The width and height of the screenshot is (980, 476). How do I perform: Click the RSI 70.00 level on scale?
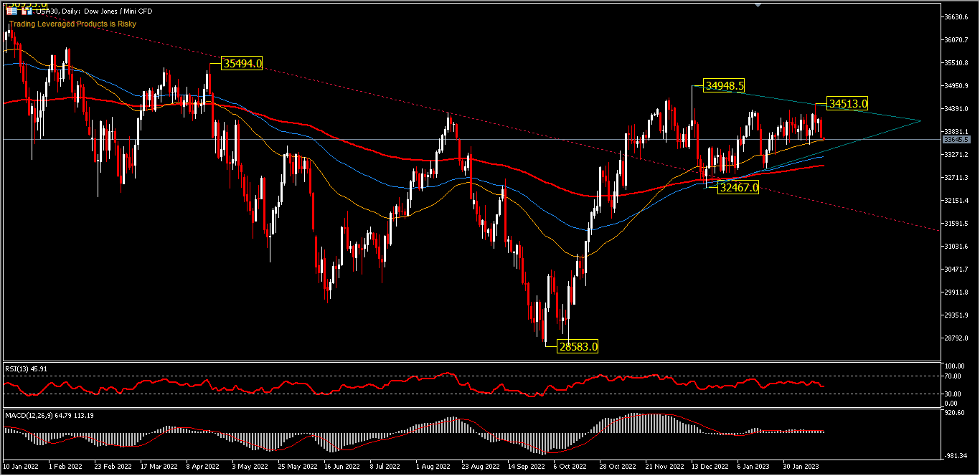pyautogui.click(x=954, y=376)
